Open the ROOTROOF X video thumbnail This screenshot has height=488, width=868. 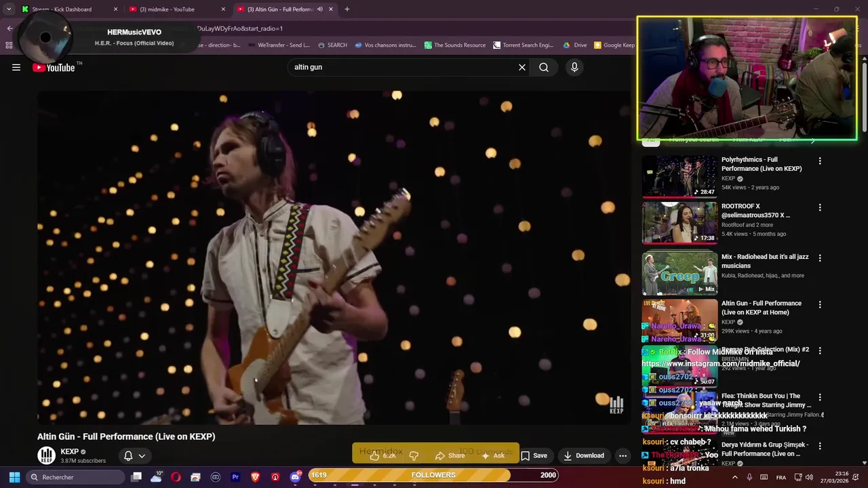tap(679, 223)
